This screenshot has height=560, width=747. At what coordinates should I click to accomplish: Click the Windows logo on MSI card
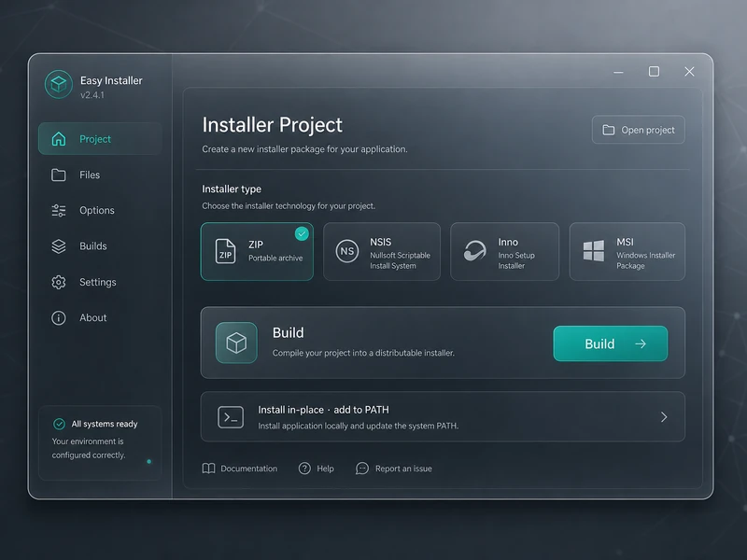pyautogui.click(x=594, y=251)
